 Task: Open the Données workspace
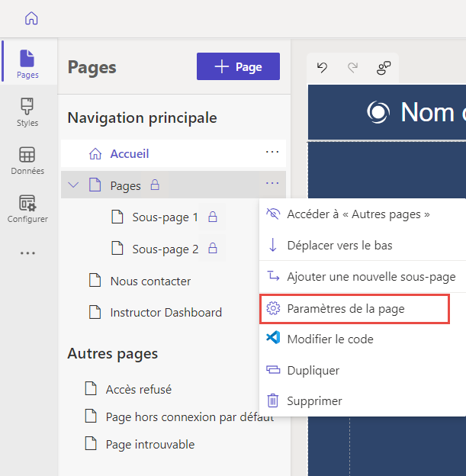[27, 161]
